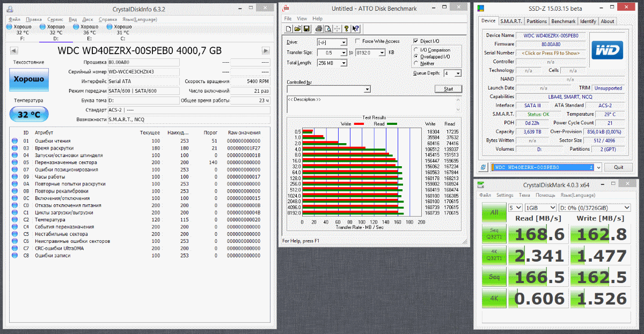
Task: Open the Drive dropdown in ATTO
Action: point(343,42)
